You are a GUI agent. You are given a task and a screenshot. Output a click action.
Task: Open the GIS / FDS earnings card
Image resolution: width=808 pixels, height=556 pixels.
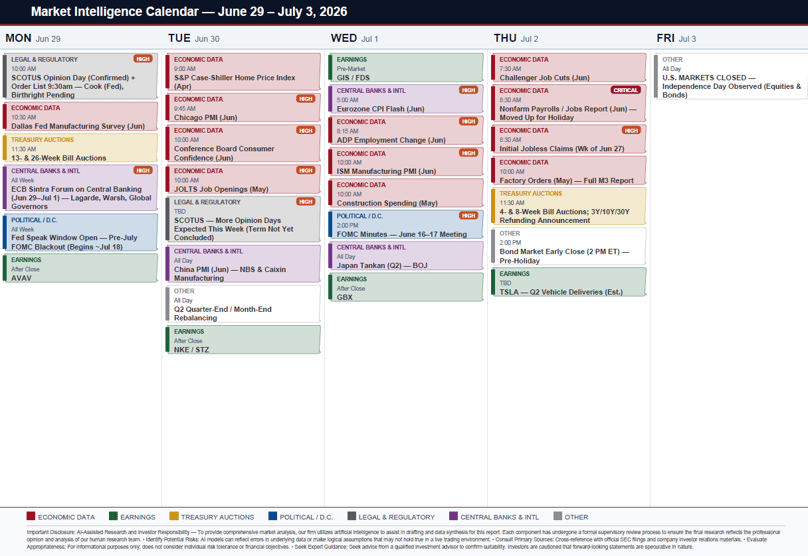pyautogui.click(x=406, y=68)
